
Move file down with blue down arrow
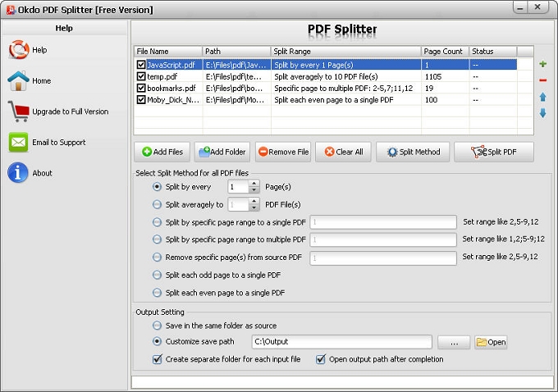542,113
